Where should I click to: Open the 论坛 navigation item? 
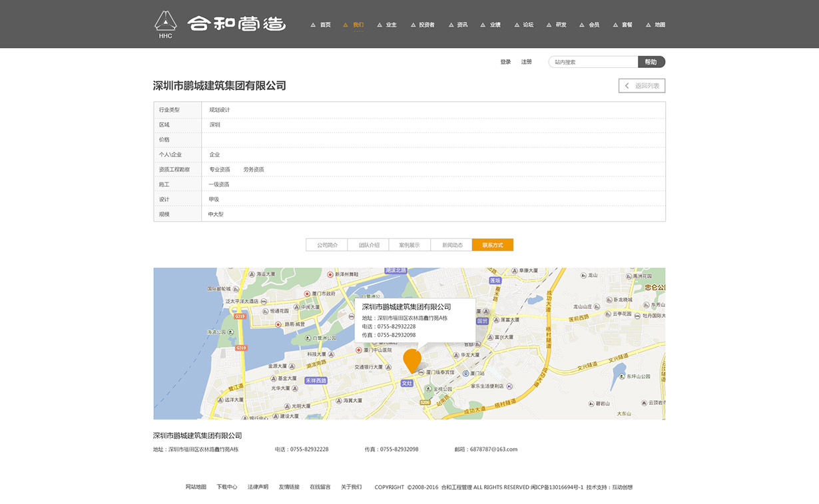point(528,25)
